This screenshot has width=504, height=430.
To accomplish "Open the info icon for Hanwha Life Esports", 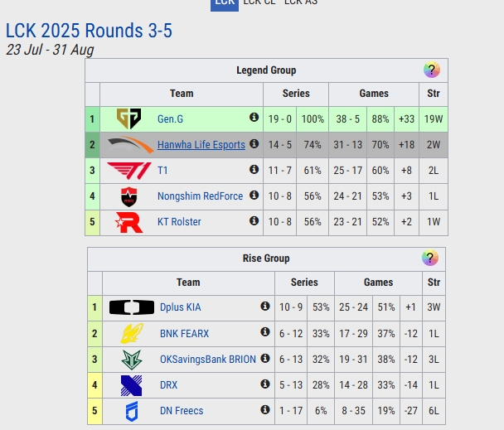I will pyautogui.click(x=254, y=143).
